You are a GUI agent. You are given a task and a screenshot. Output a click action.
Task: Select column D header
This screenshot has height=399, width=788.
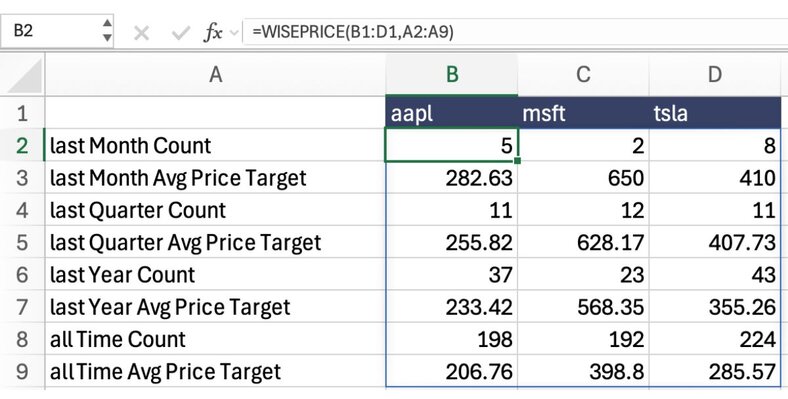pos(715,75)
